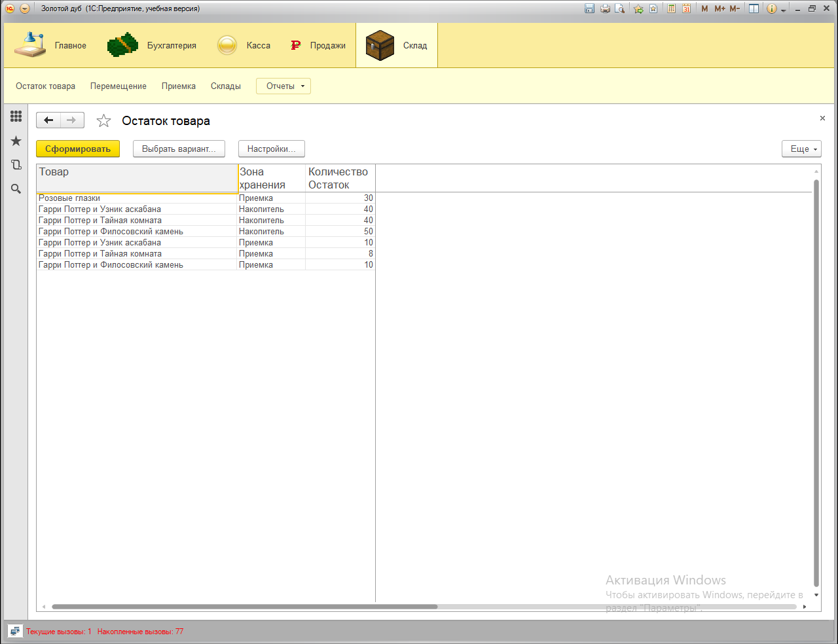Viewport: 838px width, 644px height.
Task: Click the chest icon of Склад
Action: (380, 45)
